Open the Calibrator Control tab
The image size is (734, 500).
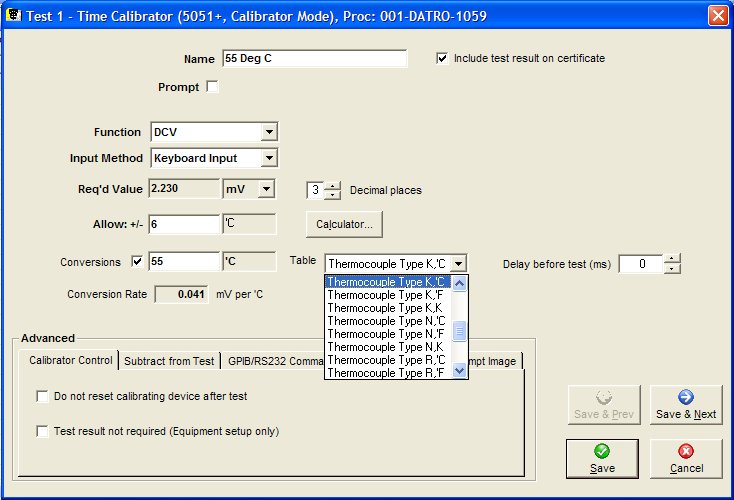pyautogui.click(x=70, y=361)
